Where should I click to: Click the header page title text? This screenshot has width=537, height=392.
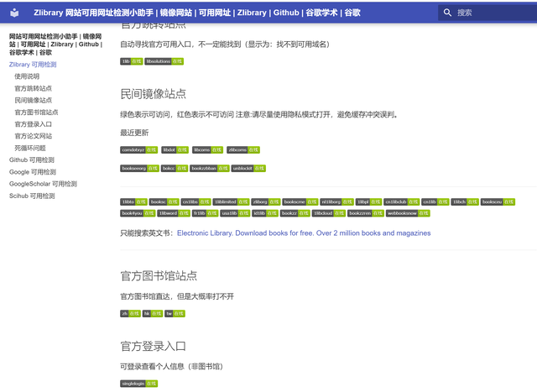[197, 13]
